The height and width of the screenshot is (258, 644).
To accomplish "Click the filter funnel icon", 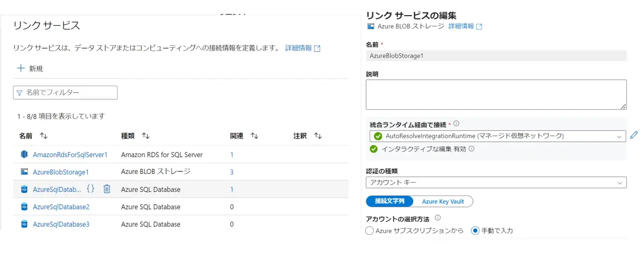I will point(19,93).
